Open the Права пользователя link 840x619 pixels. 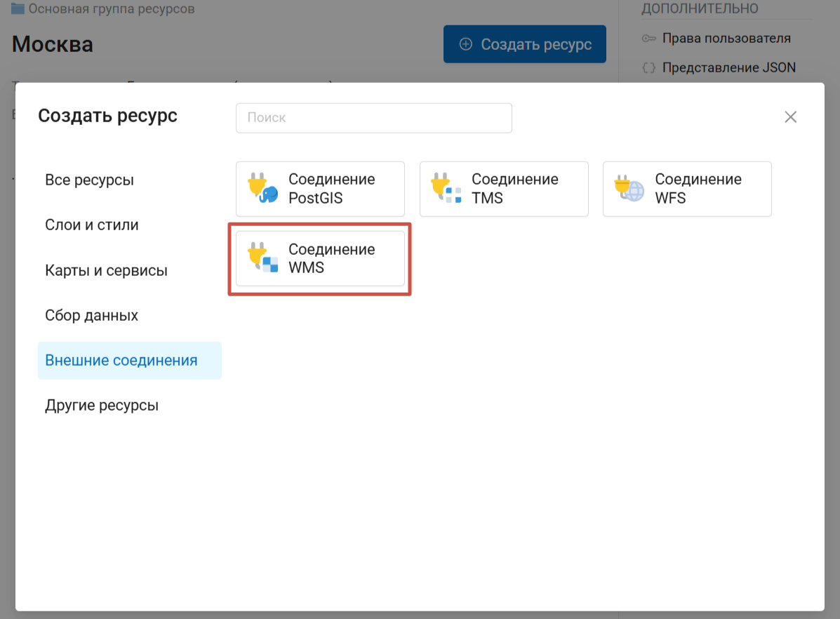point(726,39)
